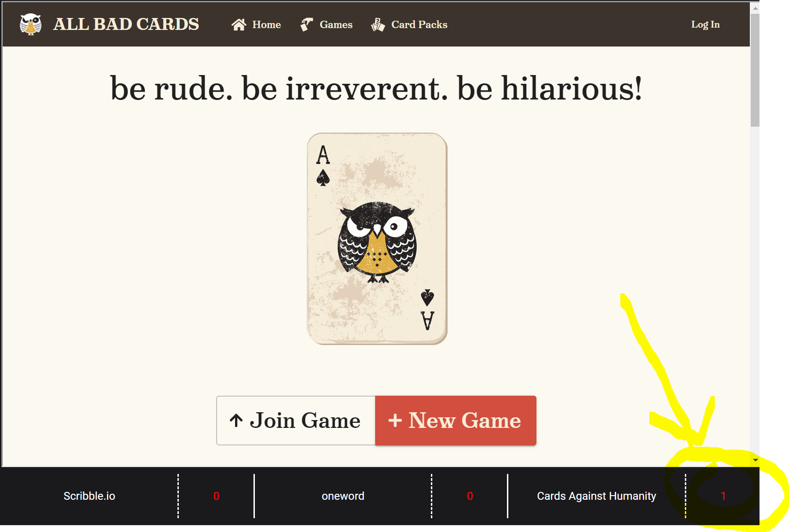Start a New Game
The image size is (789, 532).
pyautogui.click(x=456, y=421)
